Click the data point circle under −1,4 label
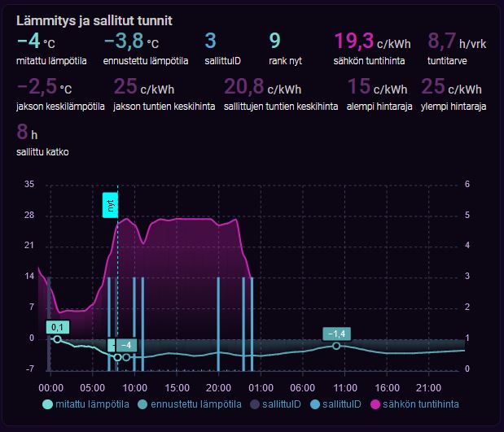The image size is (504, 432). tap(336, 347)
